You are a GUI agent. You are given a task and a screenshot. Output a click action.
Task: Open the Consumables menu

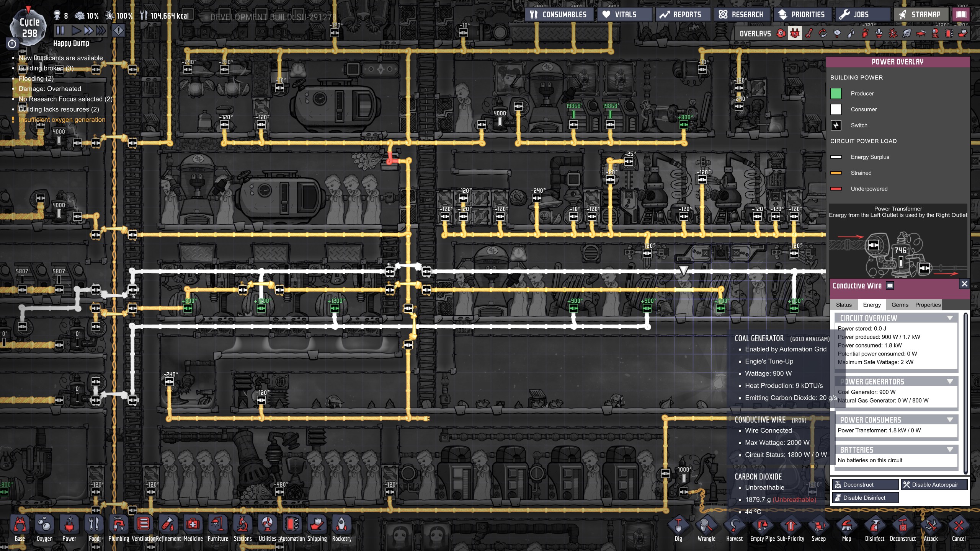pyautogui.click(x=559, y=15)
